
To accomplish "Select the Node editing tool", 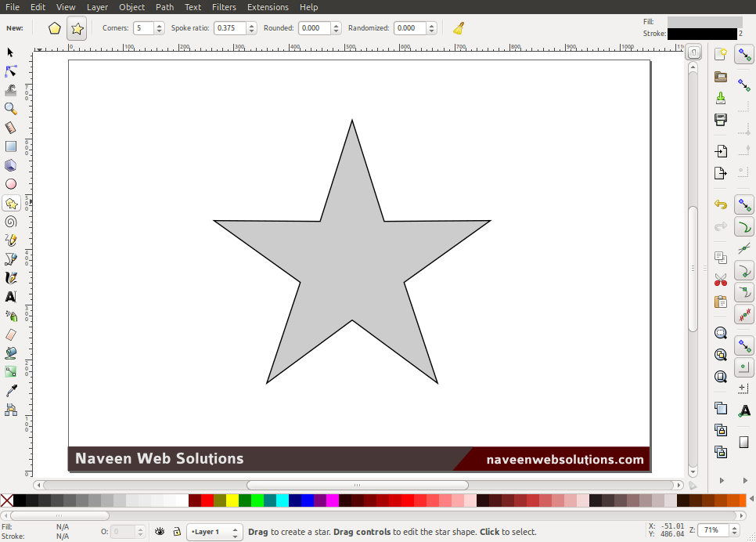I will (x=11, y=70).
